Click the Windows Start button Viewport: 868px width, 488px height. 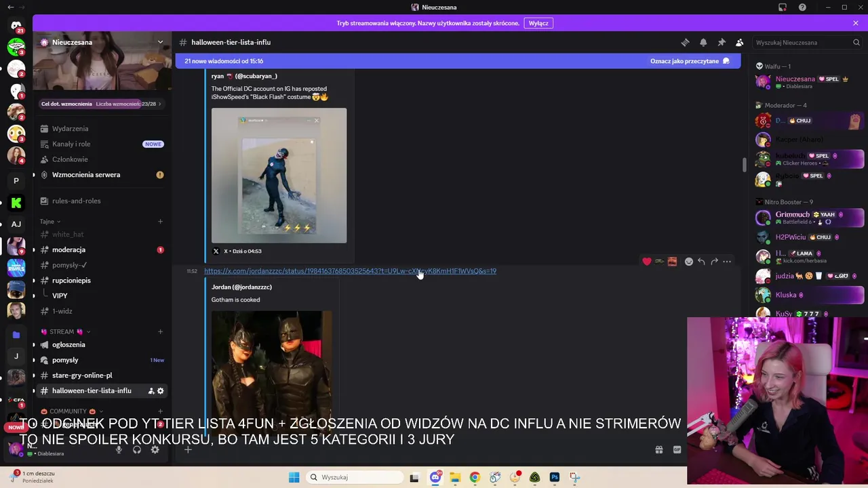tap(294, 477)
